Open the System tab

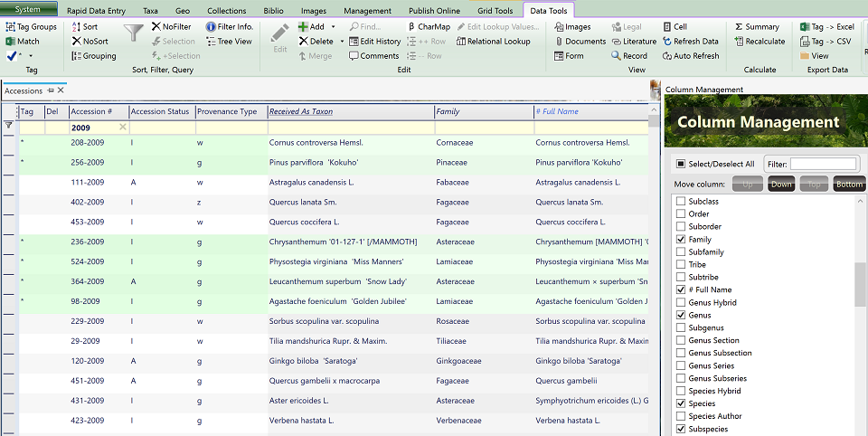pyautogui.click(x=29, y=9)
